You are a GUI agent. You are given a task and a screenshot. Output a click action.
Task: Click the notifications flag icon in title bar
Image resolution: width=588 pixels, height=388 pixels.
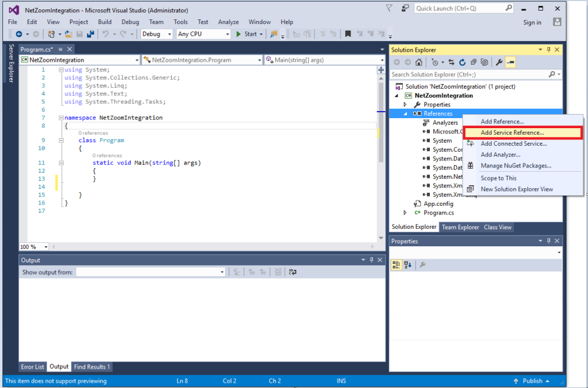click(389, 8)
